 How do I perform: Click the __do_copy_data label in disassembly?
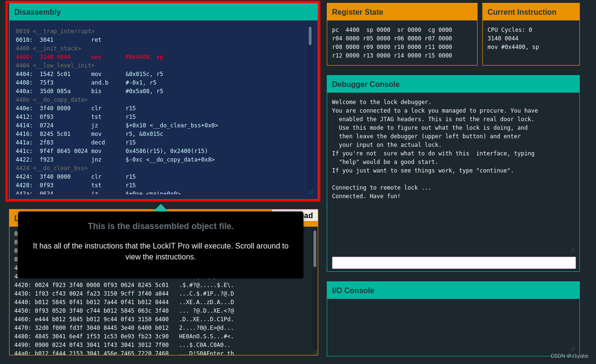52,99
